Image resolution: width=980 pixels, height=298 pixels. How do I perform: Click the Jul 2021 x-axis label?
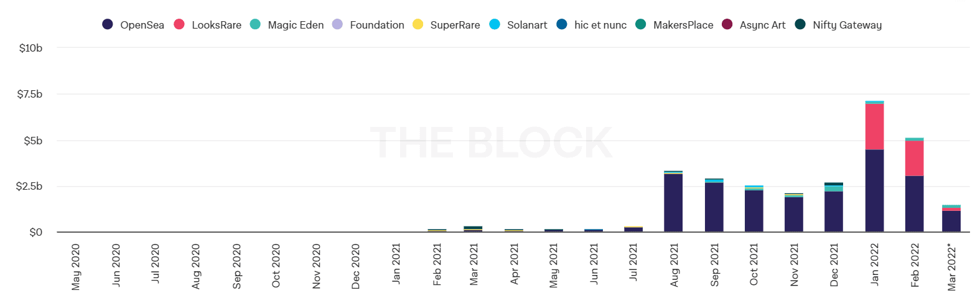(633, 263)
